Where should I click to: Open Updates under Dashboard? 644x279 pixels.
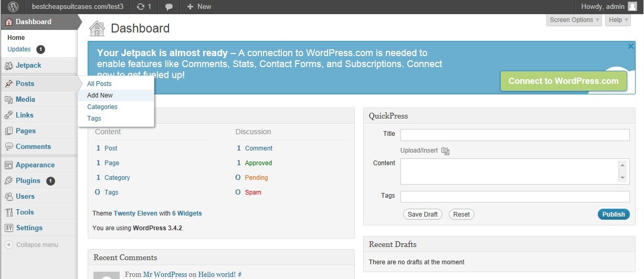click(19, 49)
